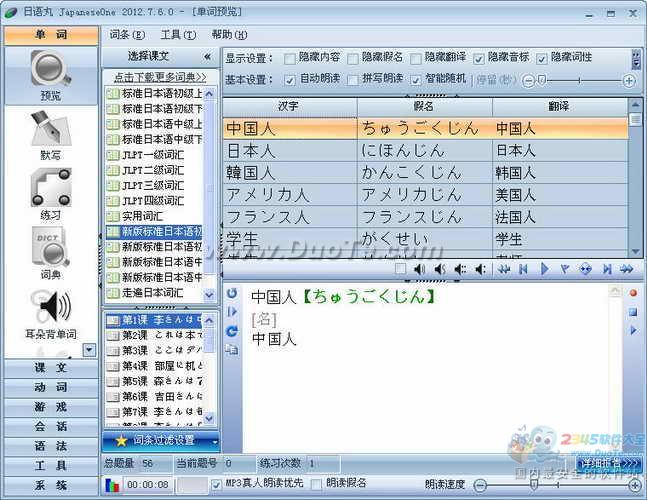
Task: Uncheck the 隐藏词性 checkbox
Action: [542, 59]
